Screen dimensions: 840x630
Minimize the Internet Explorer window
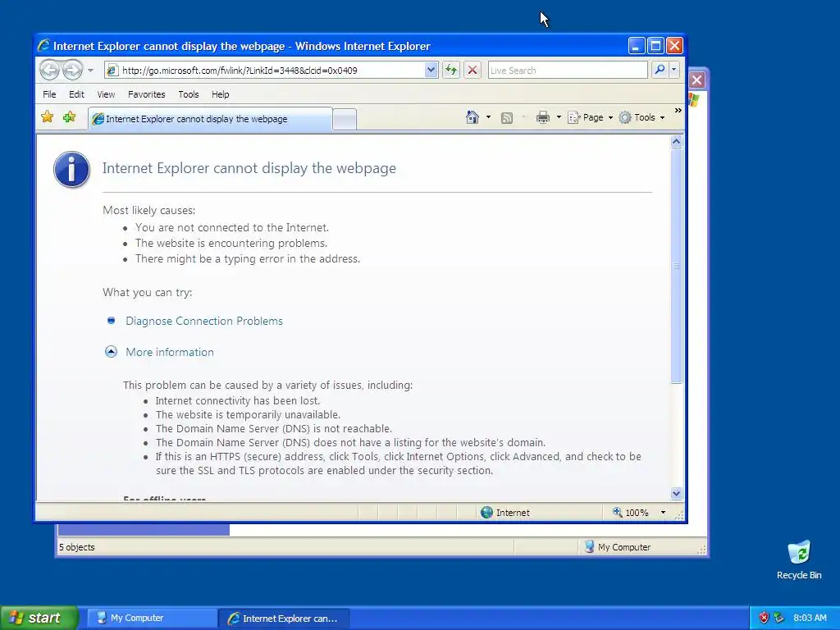pos(636,46)
